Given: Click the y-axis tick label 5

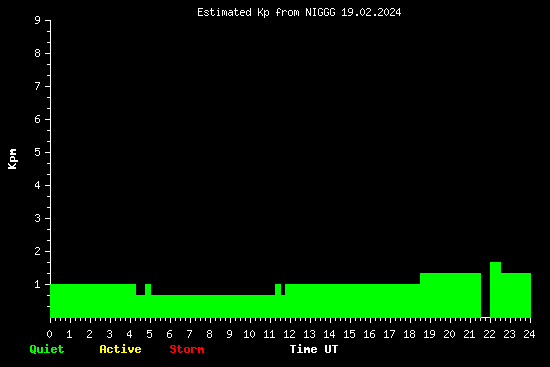Looking at the screenshot, I should [x=38, y=153].
